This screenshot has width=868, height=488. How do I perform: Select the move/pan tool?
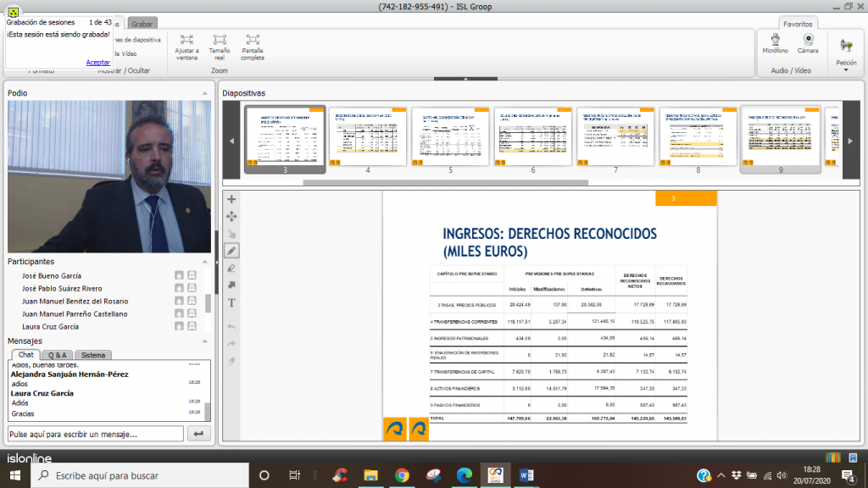[231, 216]
